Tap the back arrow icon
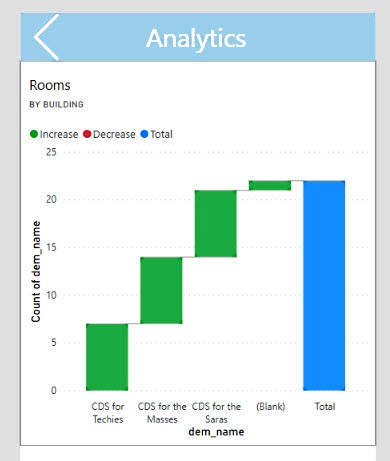This screenshot has height=461, width=390. 47,37
